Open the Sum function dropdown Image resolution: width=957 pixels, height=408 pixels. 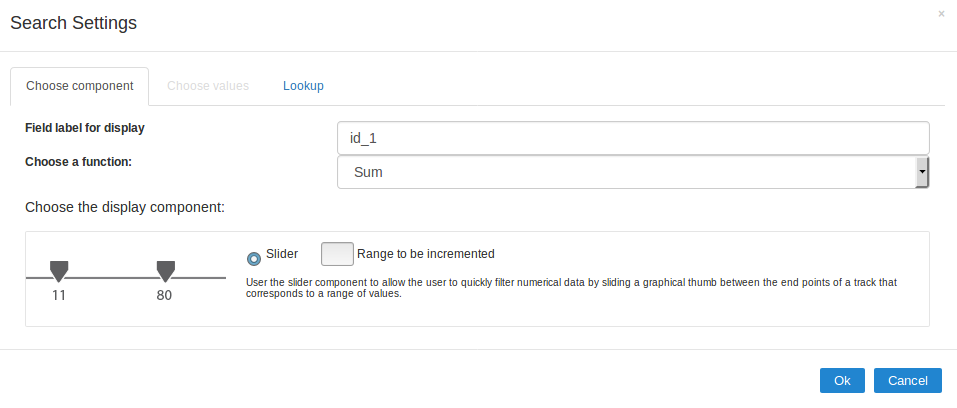click(x=627, y=172)
